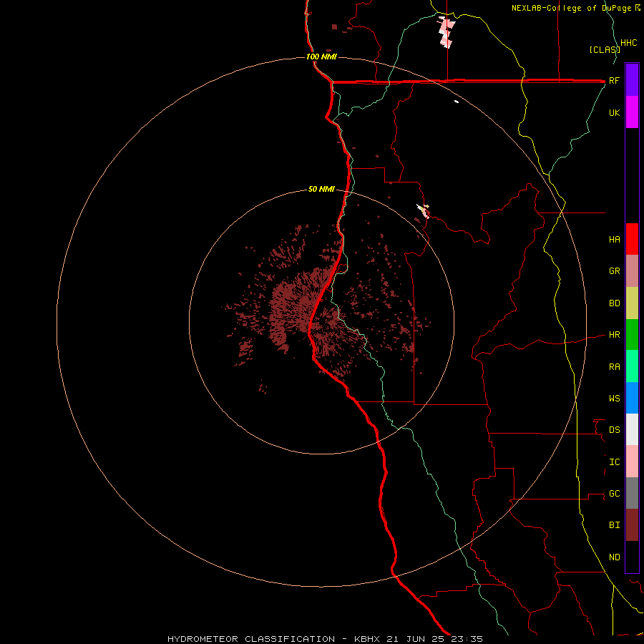Click the gray GC legend color swatch
The image size is (644, 644).
tap(632, 493)
